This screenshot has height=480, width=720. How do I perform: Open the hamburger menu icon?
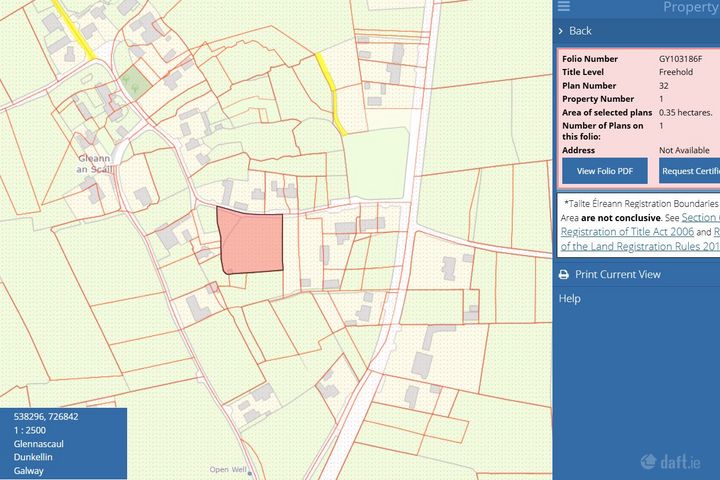[x=563, y=7]
